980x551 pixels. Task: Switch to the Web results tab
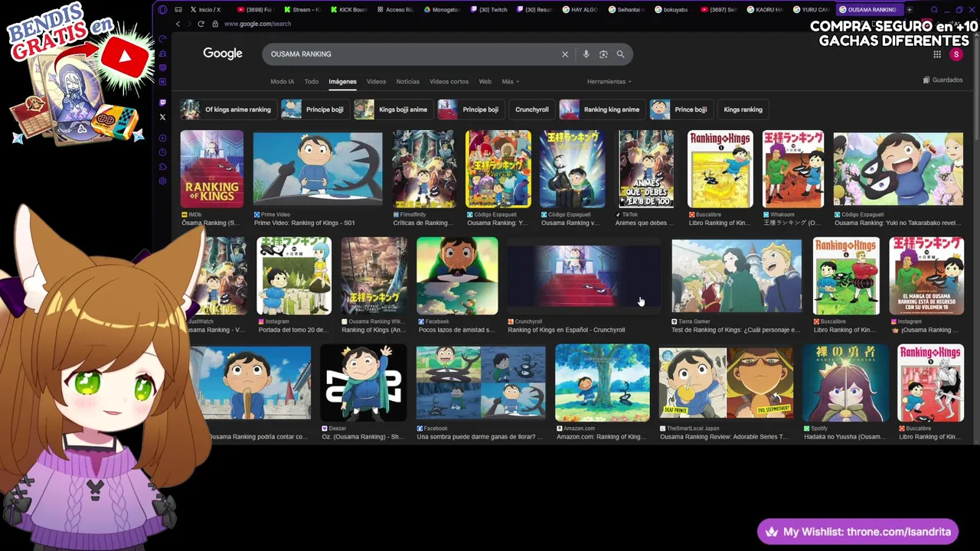click(485, 82)
